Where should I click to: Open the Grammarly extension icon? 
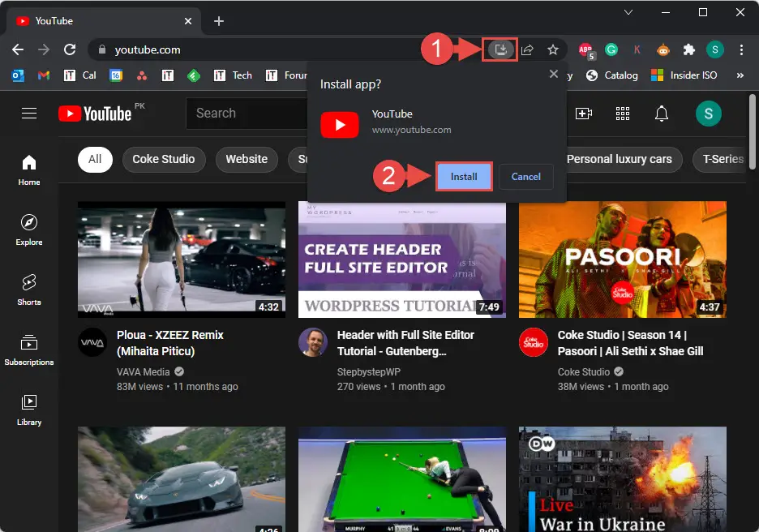point(611,49)
